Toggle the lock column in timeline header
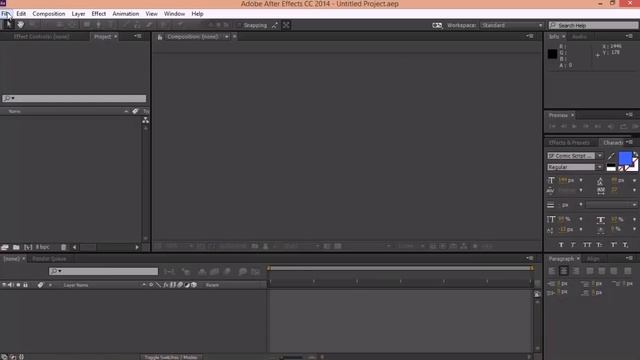 point(25,285)
